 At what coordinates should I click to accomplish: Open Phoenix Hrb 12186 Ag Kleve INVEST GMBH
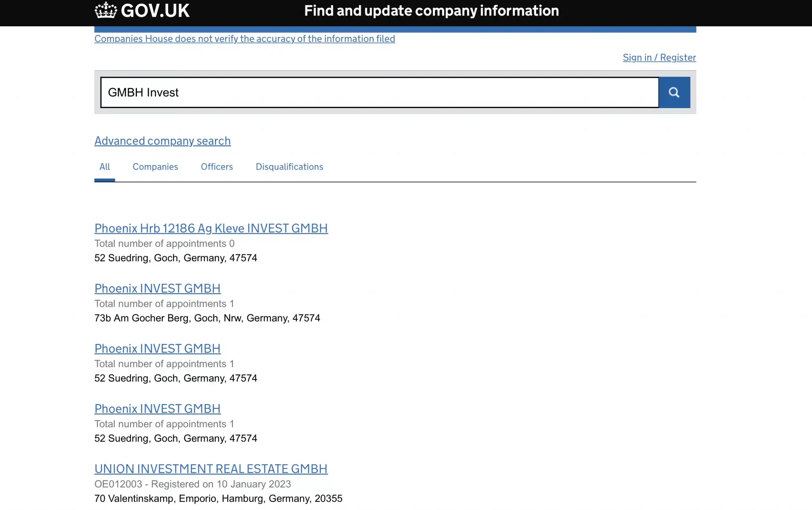tap(211, 229)
